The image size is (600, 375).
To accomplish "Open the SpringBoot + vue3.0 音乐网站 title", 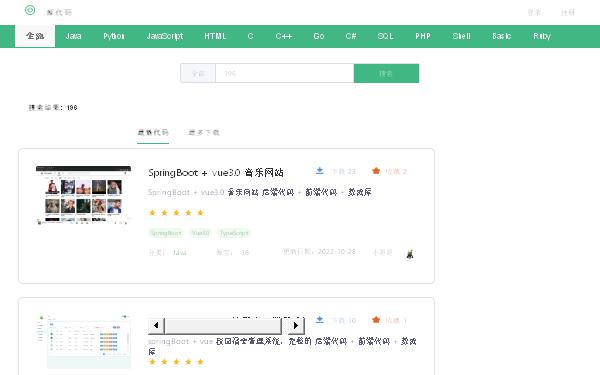I will coord(216,173).
